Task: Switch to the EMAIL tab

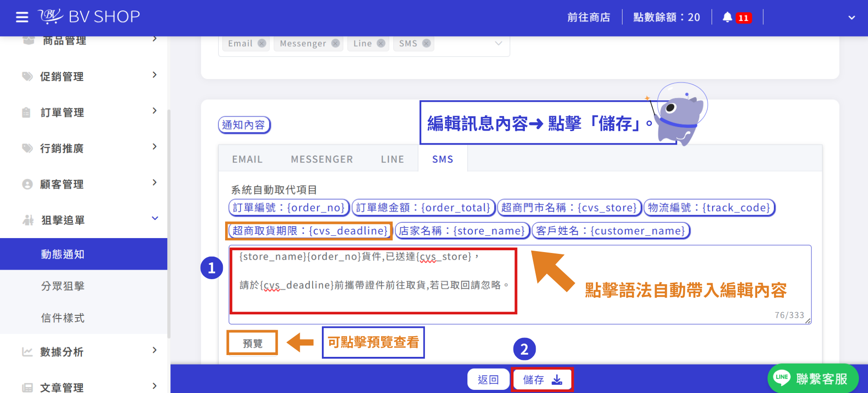Action: tap(247, 159)
